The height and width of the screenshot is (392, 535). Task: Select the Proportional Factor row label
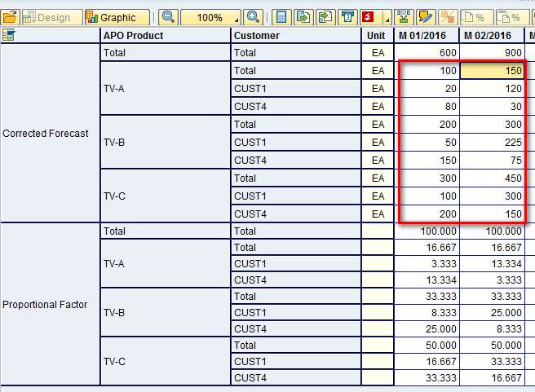point(45,305)
